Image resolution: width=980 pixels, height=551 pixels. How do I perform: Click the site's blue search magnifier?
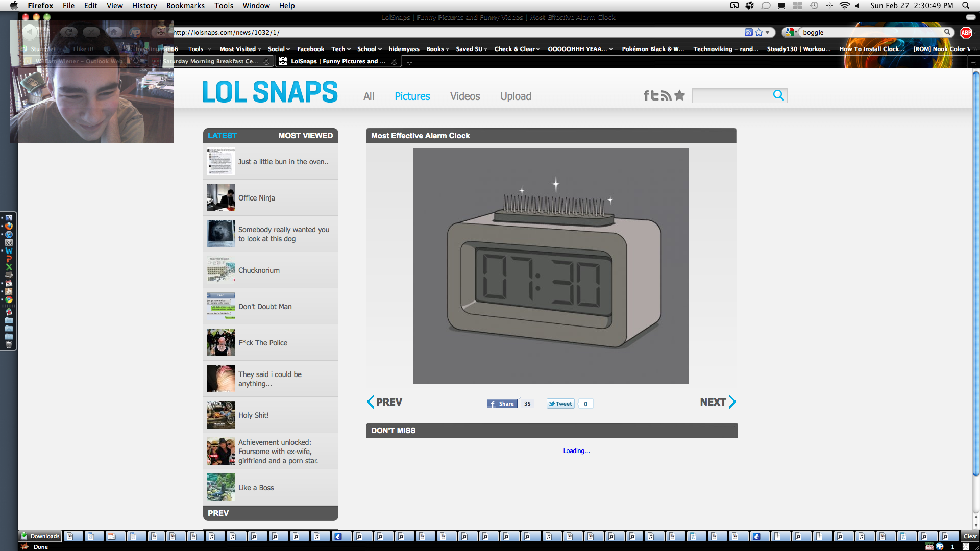pos(778,95)
